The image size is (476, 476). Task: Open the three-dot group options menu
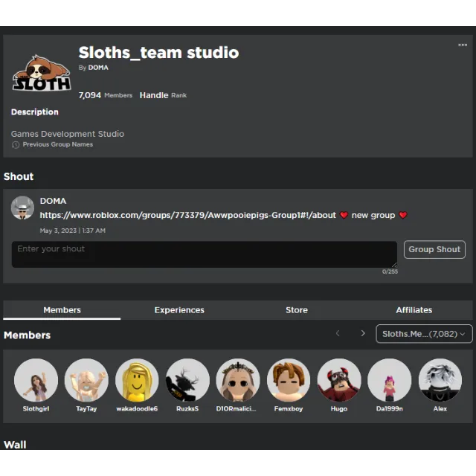click(x=463, y=45)
